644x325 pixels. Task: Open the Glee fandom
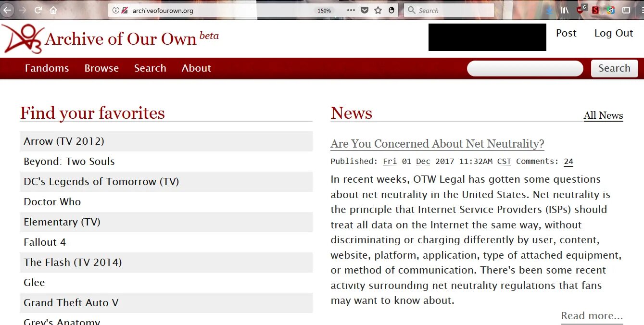pos(34,283)
